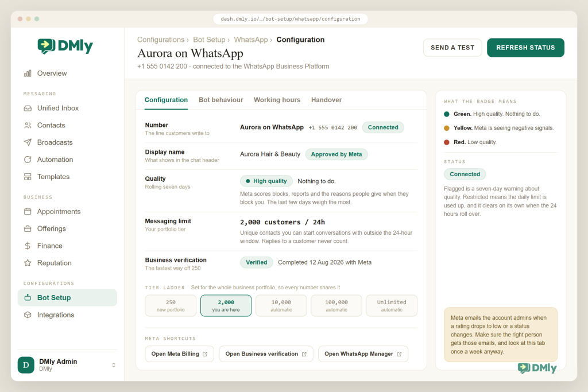Select the 2,000 you are here tier
This screenshot has height=392, width=588.
[x=226, y=306]
